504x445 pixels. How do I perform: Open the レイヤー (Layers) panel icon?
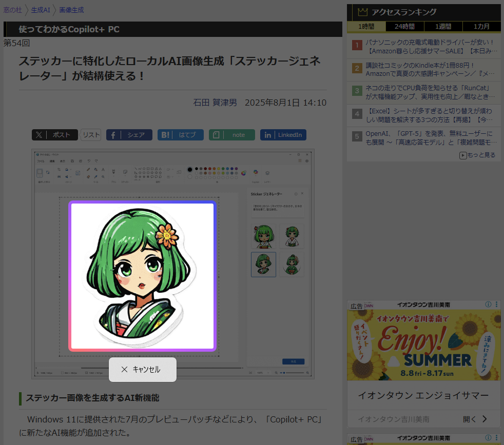tap(267, 173)
